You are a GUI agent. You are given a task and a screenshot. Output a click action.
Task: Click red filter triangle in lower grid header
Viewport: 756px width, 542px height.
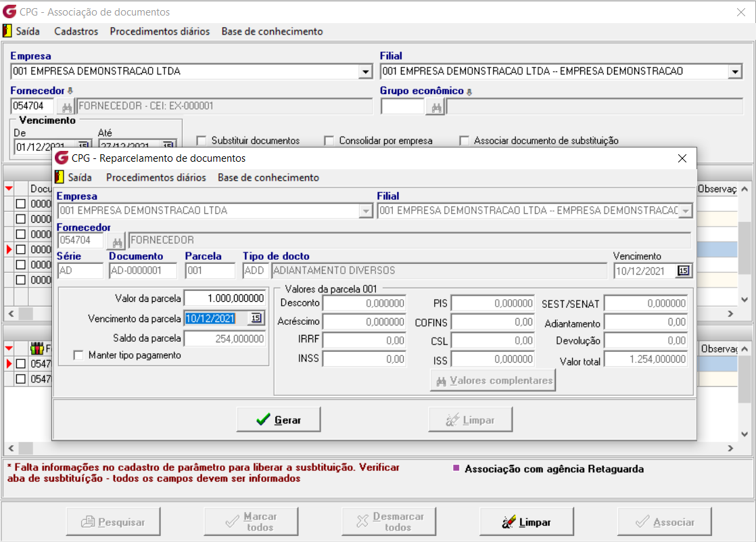pyautogui.click(x=9, y=348)
